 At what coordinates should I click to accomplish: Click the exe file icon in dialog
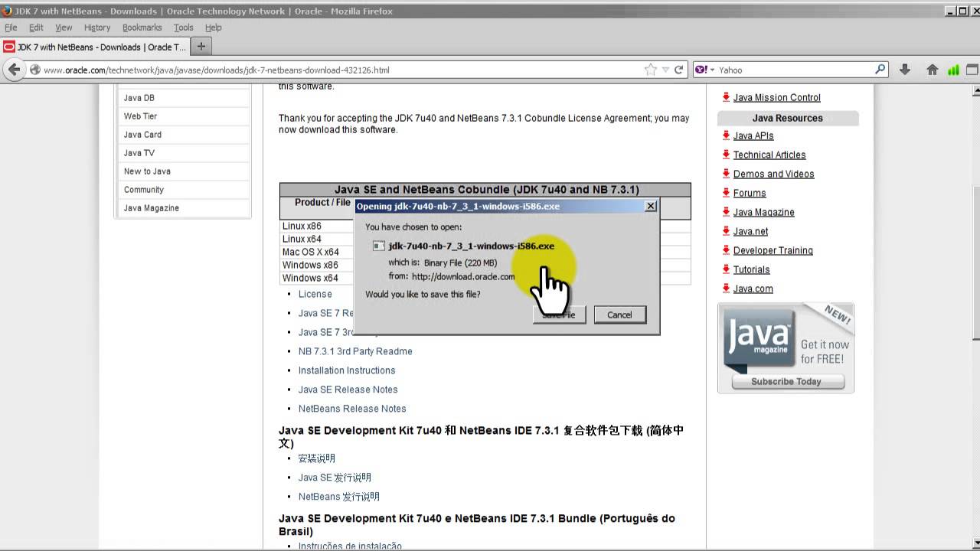click(378, 246)
